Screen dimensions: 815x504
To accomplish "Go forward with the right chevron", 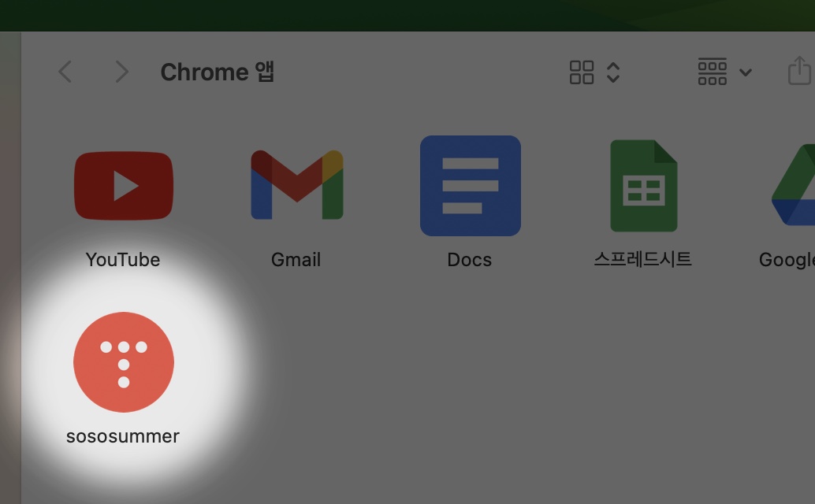I will pyautogui.click(x=121, y=72).
